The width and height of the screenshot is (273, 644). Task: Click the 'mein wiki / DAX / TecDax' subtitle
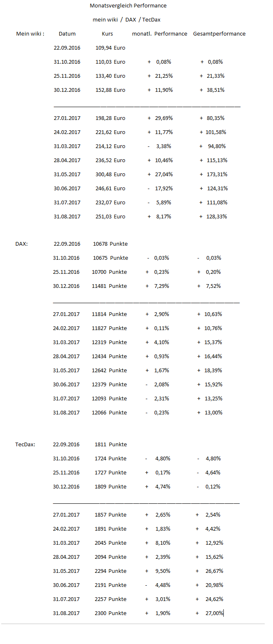coord(127,19)
